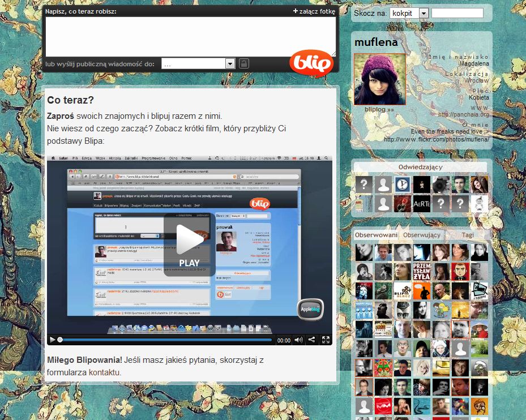Open the red cartoon man with glasses avatar
The width and height of the screenshot is (526, 420).
(x=460, y=271)
